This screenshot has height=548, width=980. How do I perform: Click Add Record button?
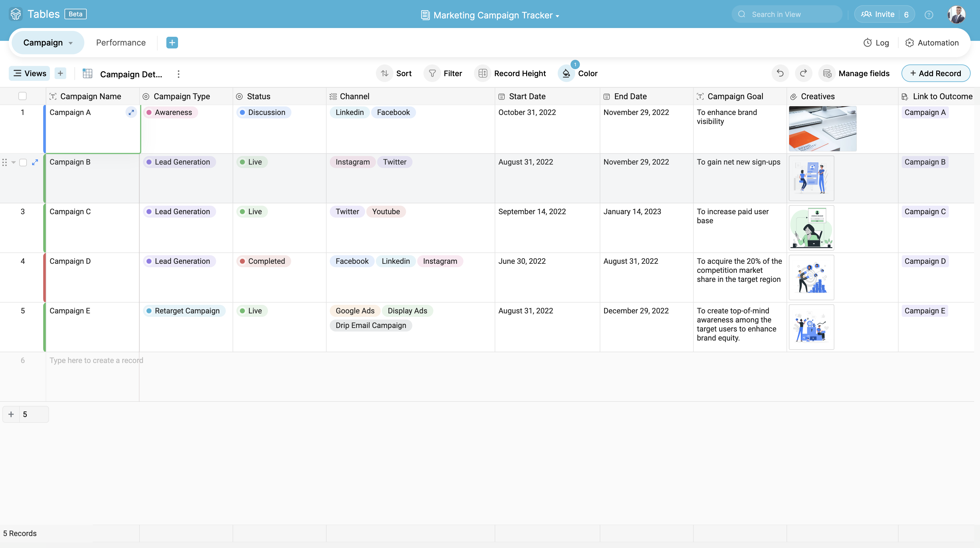click(x=936, y=73)
